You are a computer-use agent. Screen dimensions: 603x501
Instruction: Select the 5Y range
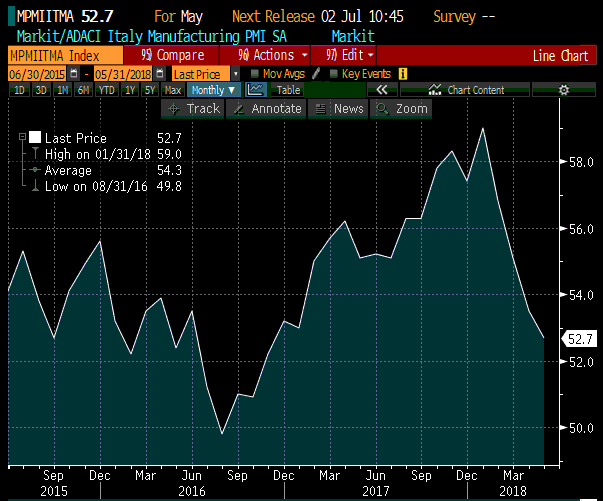click(150, 90)
